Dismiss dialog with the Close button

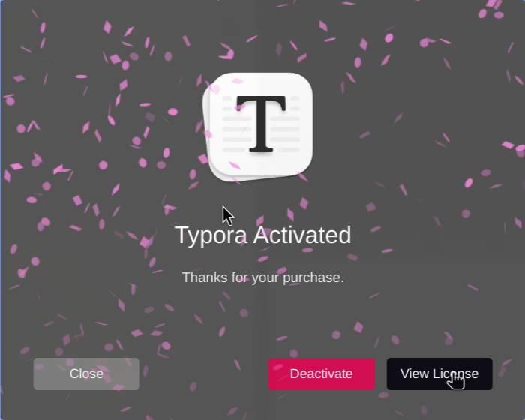click(x=86, y=373)
